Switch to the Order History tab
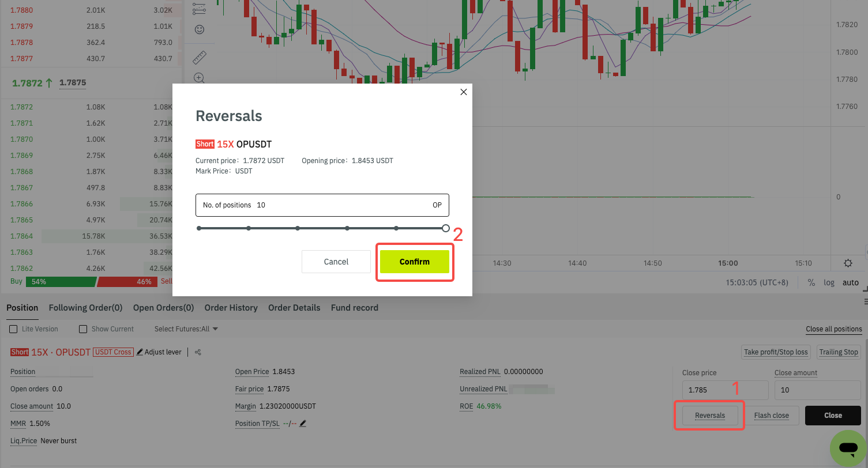Viewport: 868px width, 468px height. pyautogui.click(x=231, y=308)
